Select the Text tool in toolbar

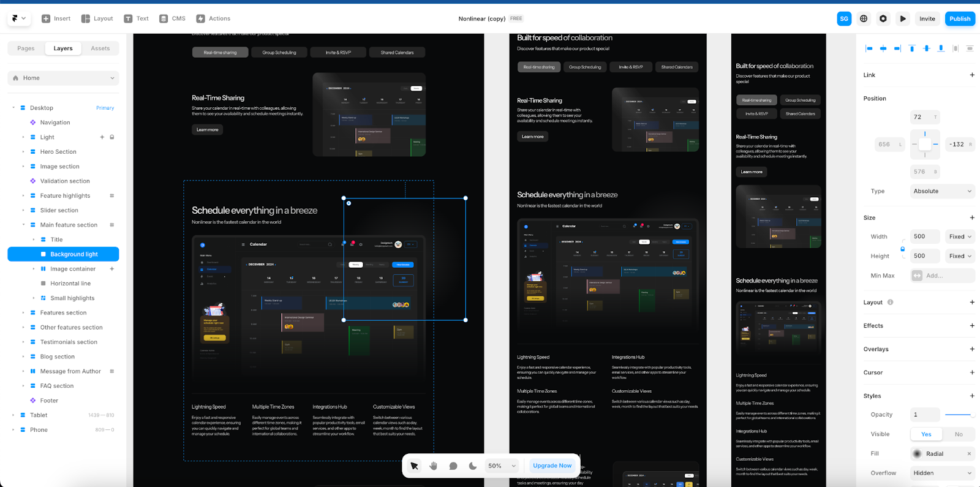(136, 18)
